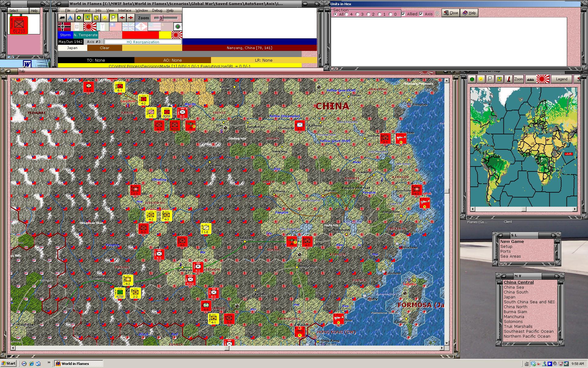Click the padlock icon in Units in Hex
Viewport: 588px width, 368px height.
437,13
